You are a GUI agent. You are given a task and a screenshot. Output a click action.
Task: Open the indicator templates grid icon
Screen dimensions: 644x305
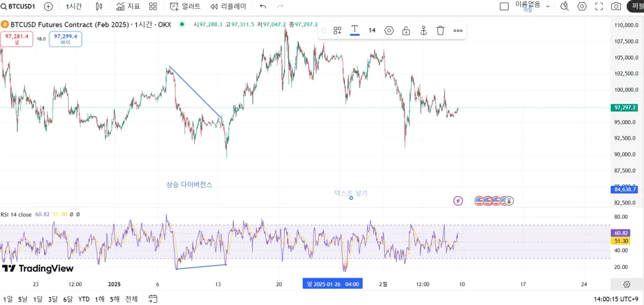click(153, 6)
